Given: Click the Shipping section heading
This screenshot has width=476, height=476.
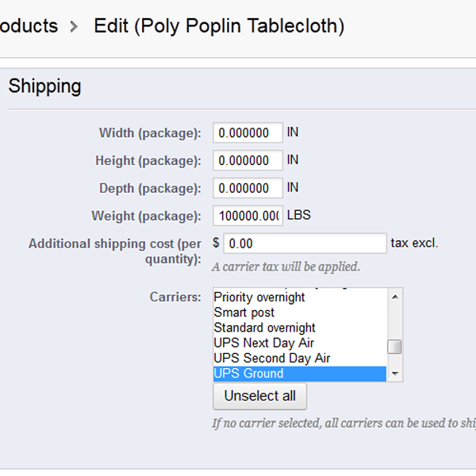Looking at the screenshot, I should [45, 86].
